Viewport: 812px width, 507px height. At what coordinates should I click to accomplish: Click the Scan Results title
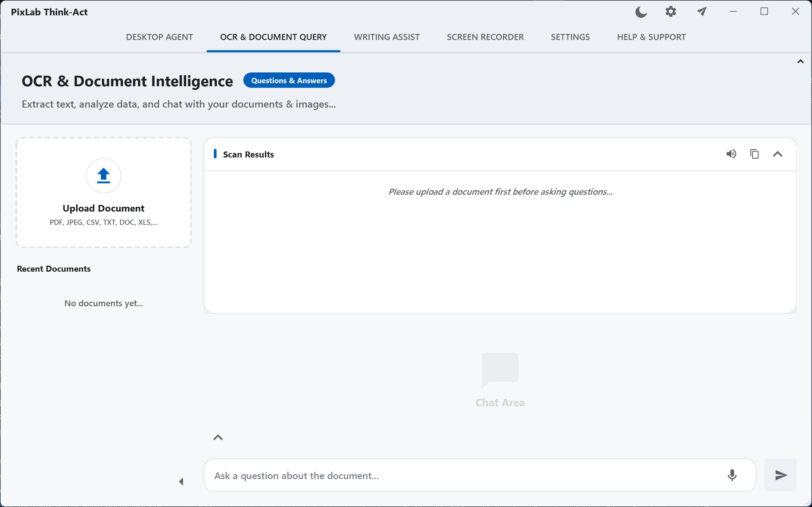pyautogui.click(x=248, y=154)
